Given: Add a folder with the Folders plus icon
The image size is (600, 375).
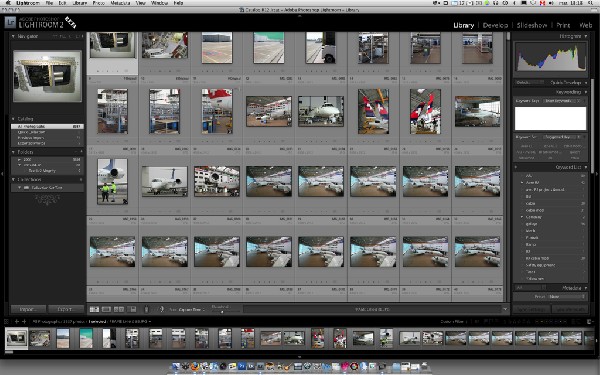Looking at the screenshot, I should pyautogui.click(x=81, y=152).
